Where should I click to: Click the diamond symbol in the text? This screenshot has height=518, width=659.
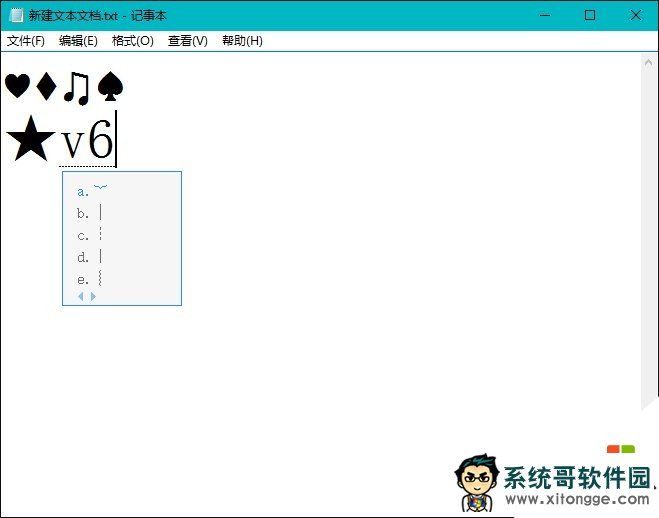coord(46,86)
